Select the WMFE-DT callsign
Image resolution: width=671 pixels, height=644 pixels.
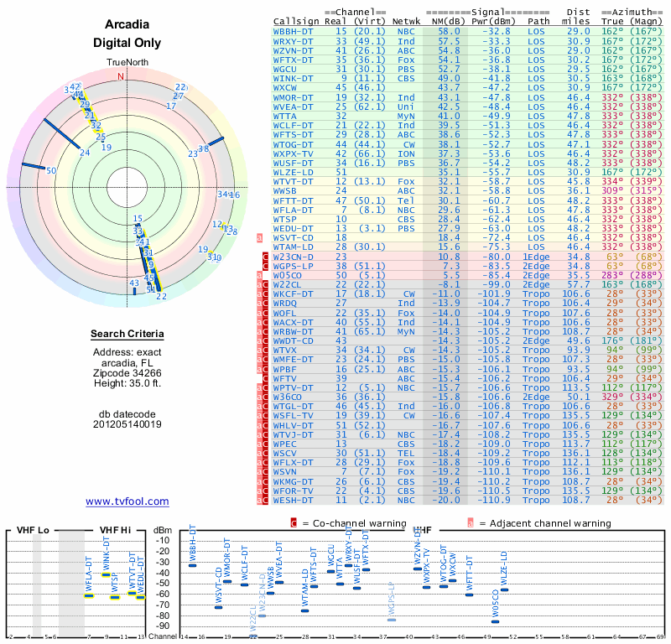tap(293, 360)
